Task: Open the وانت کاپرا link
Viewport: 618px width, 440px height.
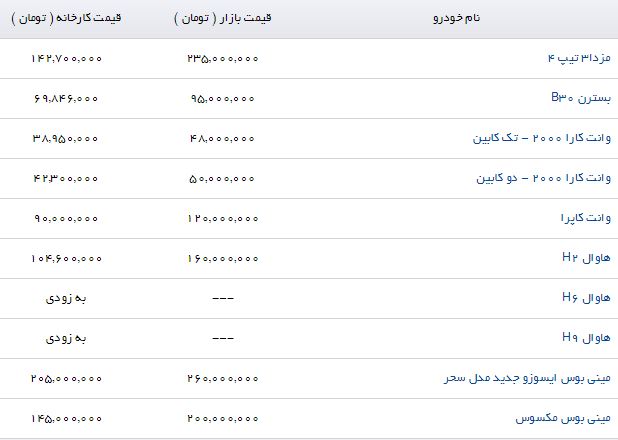Action: pos(586,218)
